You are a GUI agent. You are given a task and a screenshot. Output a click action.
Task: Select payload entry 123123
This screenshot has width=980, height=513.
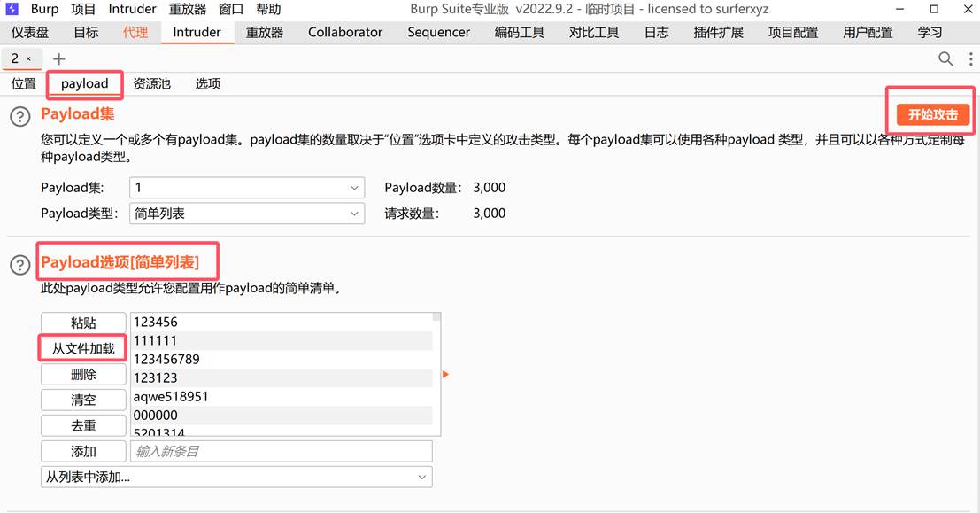point(282,377)
